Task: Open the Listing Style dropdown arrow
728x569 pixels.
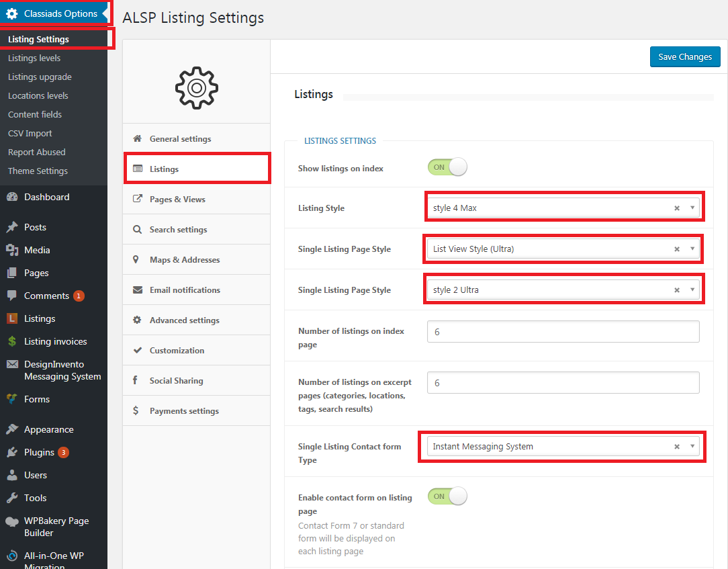Action: coord(692,208)
